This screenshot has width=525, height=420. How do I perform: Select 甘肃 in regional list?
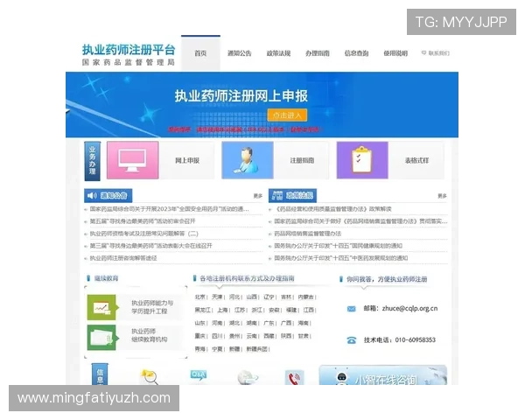pos(304,336)
